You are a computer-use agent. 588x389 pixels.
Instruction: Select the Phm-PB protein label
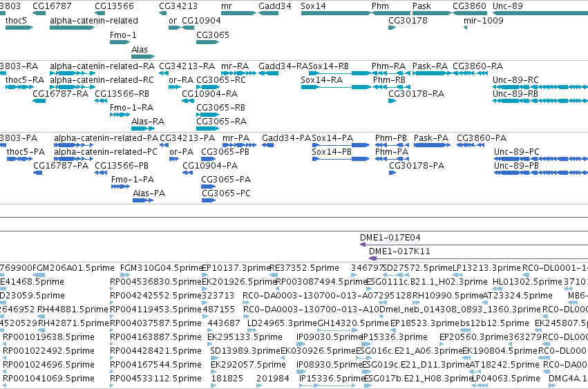(x=391, y=138)
